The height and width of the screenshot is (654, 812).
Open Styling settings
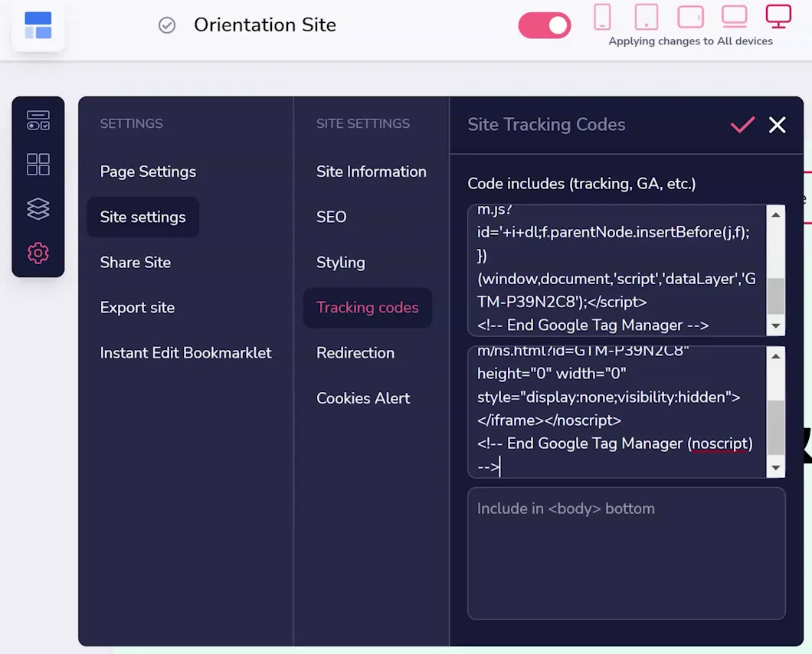[341, 263]
